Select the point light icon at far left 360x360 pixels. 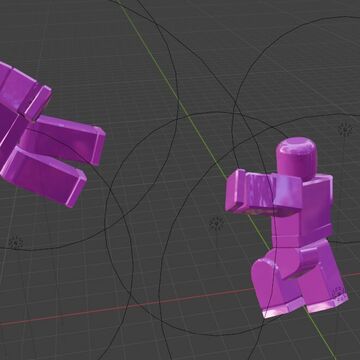click(x=15, y=242)
